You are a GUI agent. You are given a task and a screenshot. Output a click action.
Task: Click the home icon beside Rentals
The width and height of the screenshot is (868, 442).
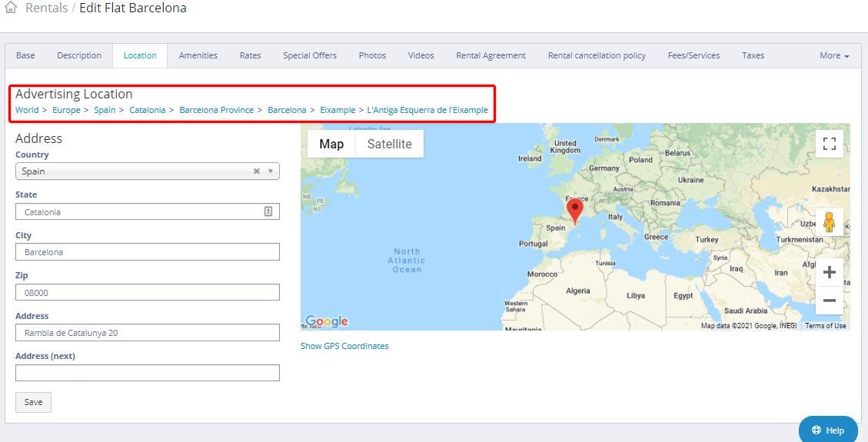pos(11,8)
